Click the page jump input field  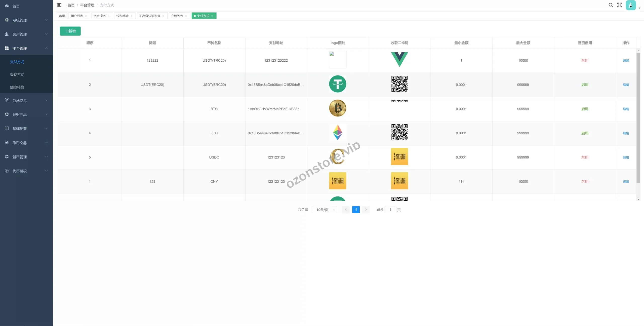(x=390, y=210)
